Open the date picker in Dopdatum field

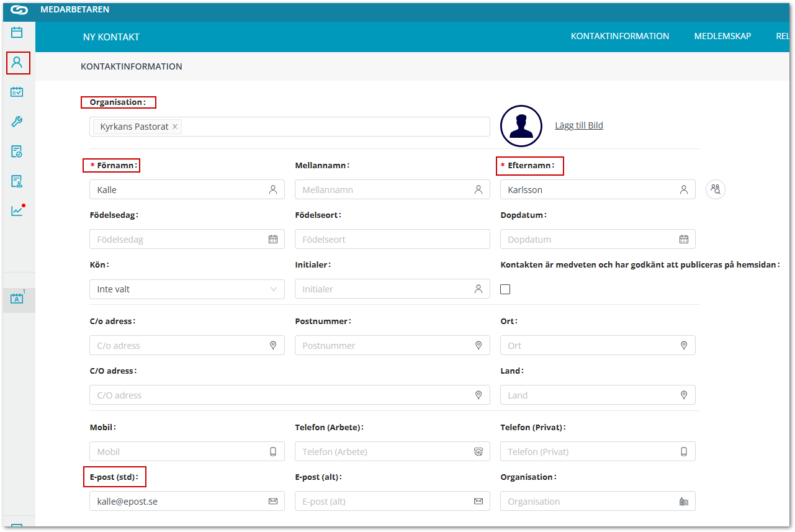click(684, 240)
